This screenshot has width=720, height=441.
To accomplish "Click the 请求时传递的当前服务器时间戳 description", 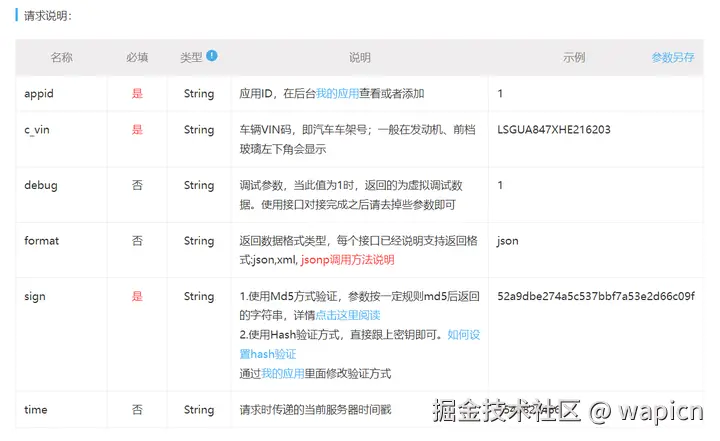I will pos(315,409).
